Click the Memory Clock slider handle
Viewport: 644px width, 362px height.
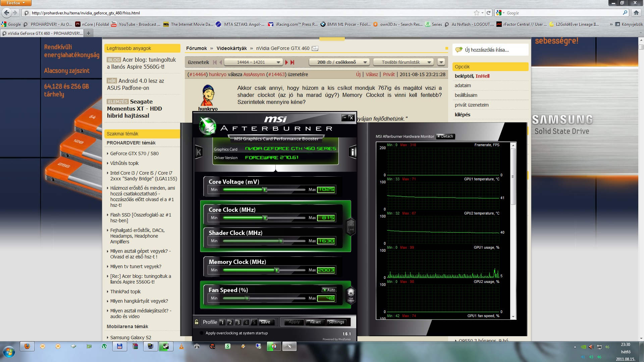point(277,270)
